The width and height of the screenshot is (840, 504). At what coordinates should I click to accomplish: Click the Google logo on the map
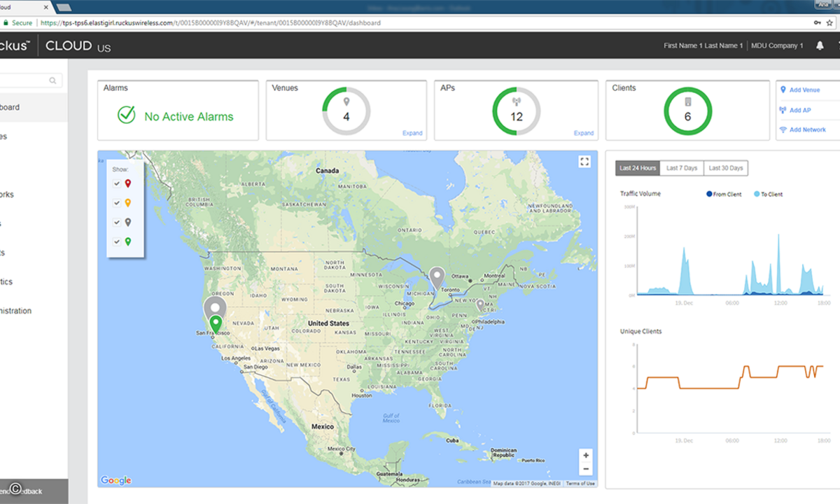tap(116, 480)
